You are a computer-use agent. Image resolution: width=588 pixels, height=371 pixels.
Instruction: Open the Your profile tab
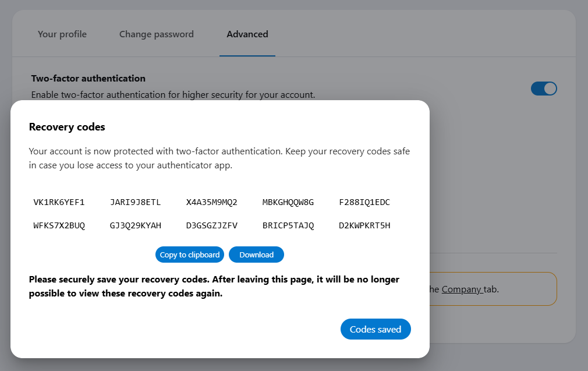point(62,34)
